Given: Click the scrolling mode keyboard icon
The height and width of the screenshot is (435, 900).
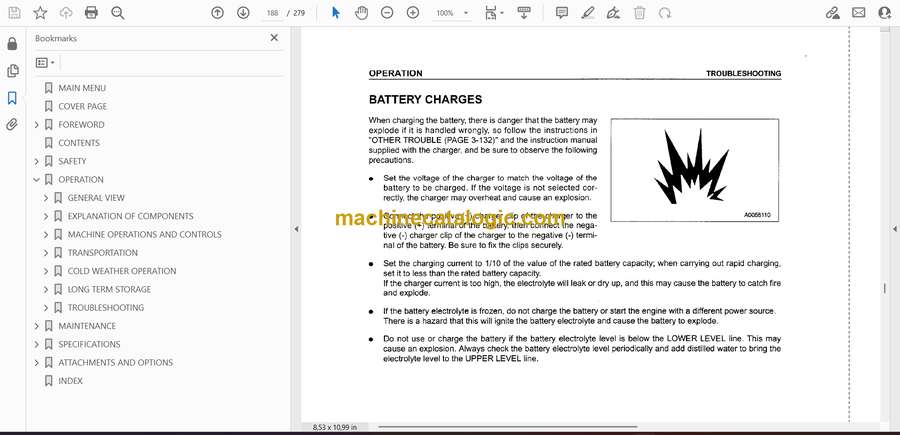Looking at the screenshot, I should pos(523,13).
